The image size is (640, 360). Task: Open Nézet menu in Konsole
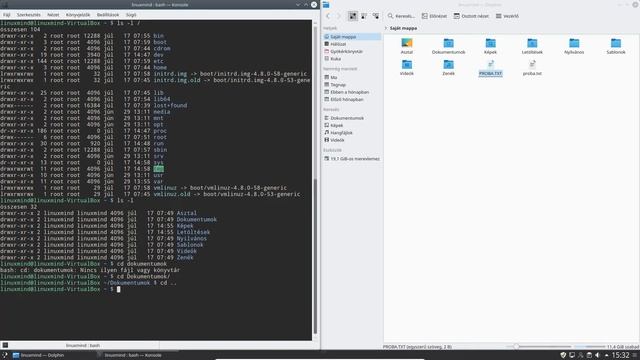point(53,15)
